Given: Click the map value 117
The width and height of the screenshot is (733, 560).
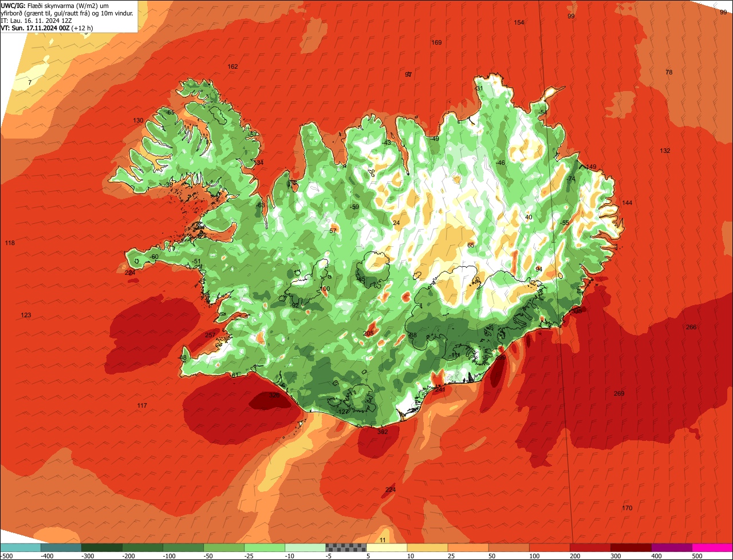Looking at the screenshot, I should pyautogui.click(x=142, y=405).
